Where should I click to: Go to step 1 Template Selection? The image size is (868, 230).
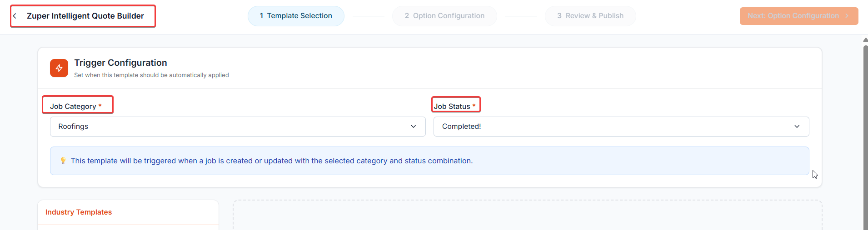coord(296,16)
